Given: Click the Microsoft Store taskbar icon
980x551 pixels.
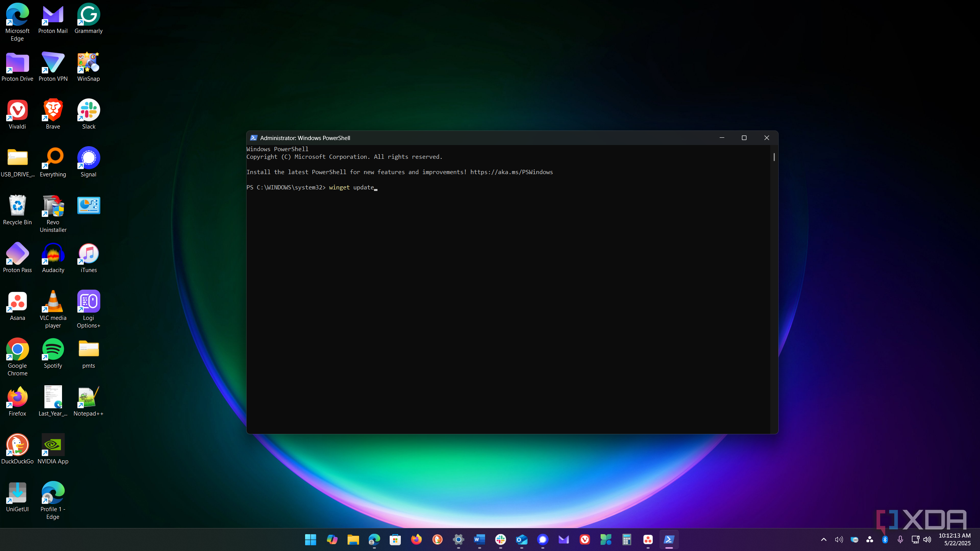Looking at the screenshot, I should pyautogui.click(x=395, y=540).
